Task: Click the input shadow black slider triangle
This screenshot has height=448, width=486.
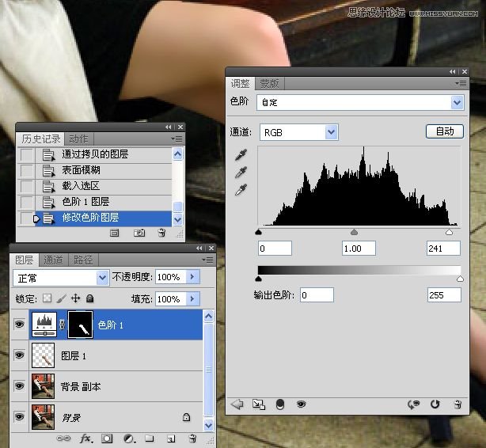Action: tap(259, 232)
